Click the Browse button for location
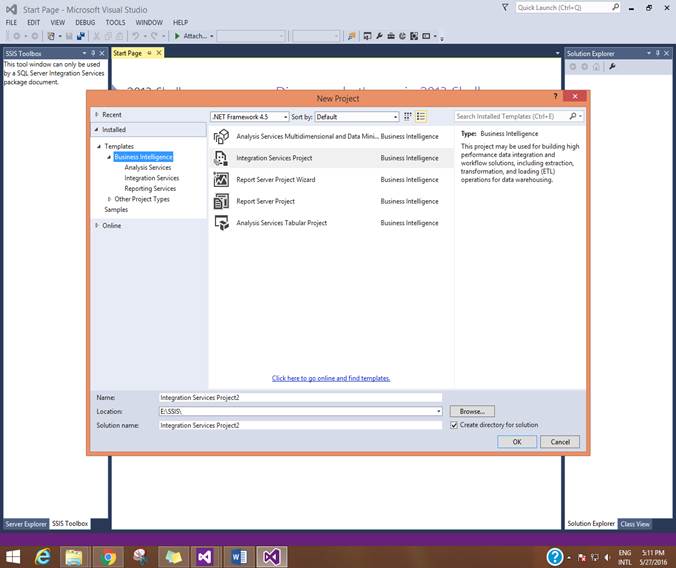 pos(471,411)
